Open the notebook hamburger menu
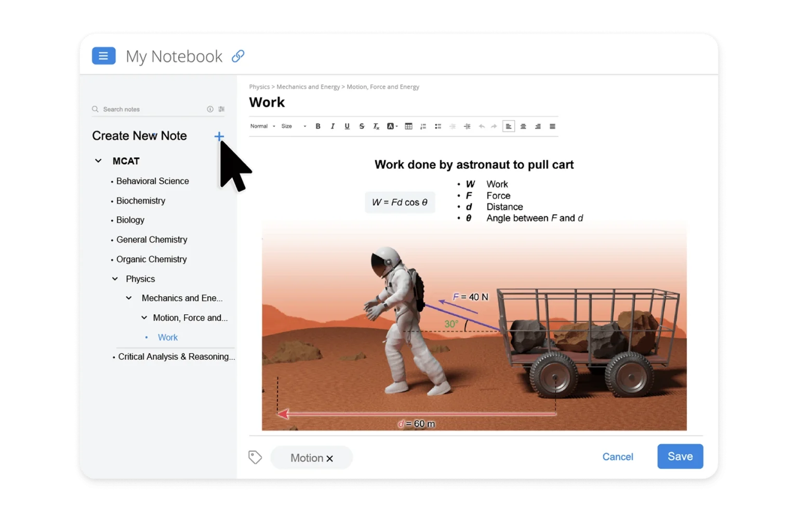The height and width of the screenshot is (532, 798). tap(103, 56)
